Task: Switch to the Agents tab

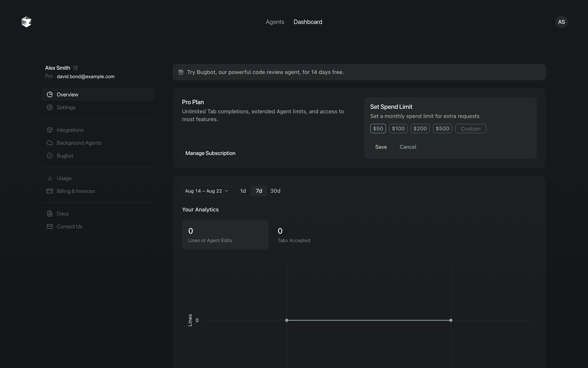Action: coord(275,22)
